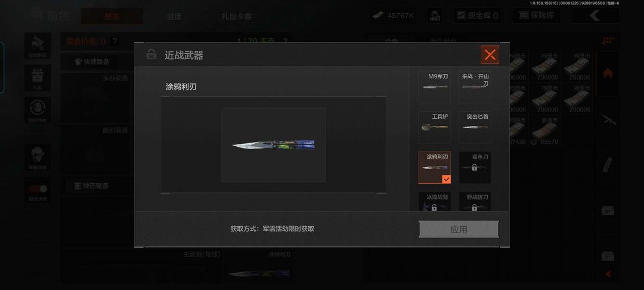Open the 健康 tab

174,17
